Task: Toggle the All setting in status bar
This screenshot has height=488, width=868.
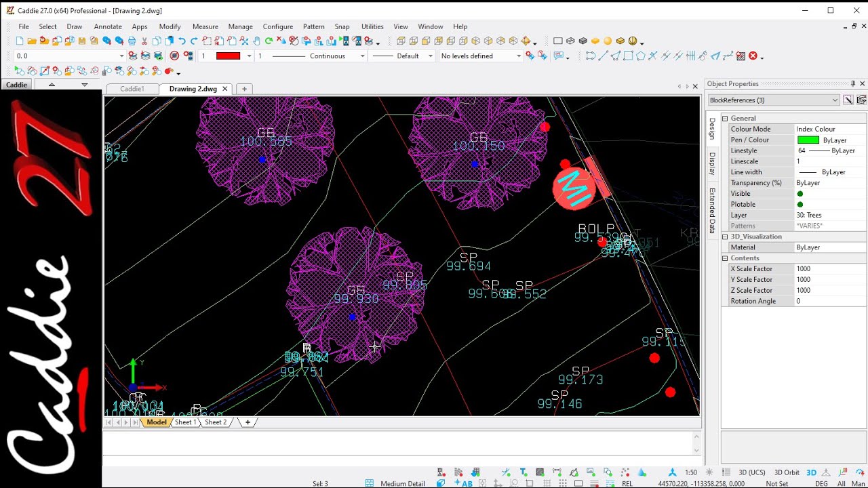Action: click(842, 483)
